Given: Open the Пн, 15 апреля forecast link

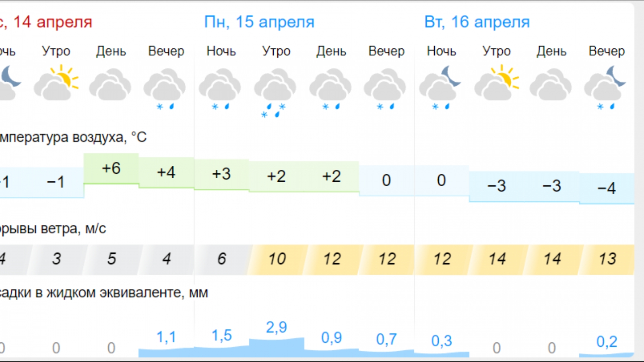Looking at the screenshot, I should click(259, 22).
